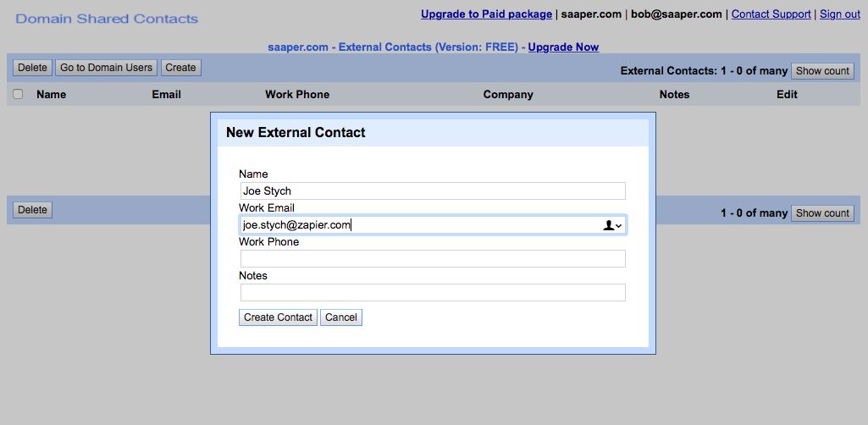Follow the Upgrade Now link

[x=563, y=47]
